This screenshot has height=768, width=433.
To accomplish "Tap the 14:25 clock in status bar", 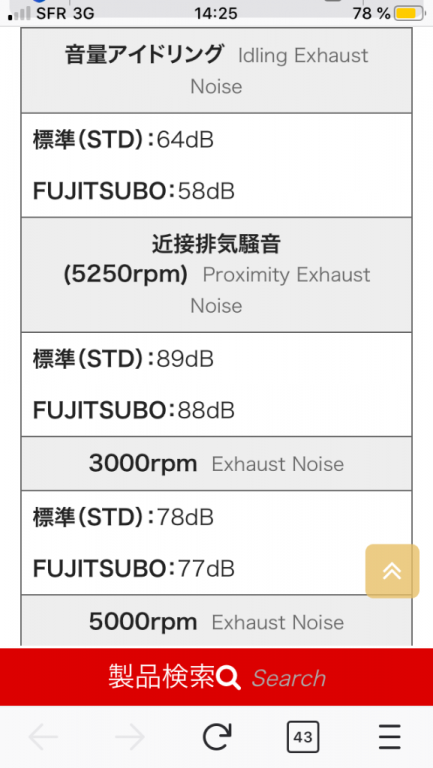I will 216,14.
